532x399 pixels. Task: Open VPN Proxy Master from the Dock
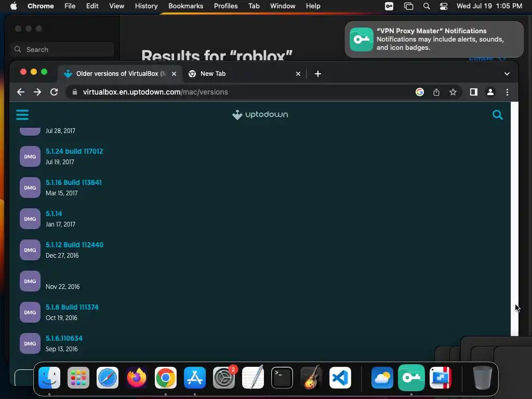[x=411, y=378]
